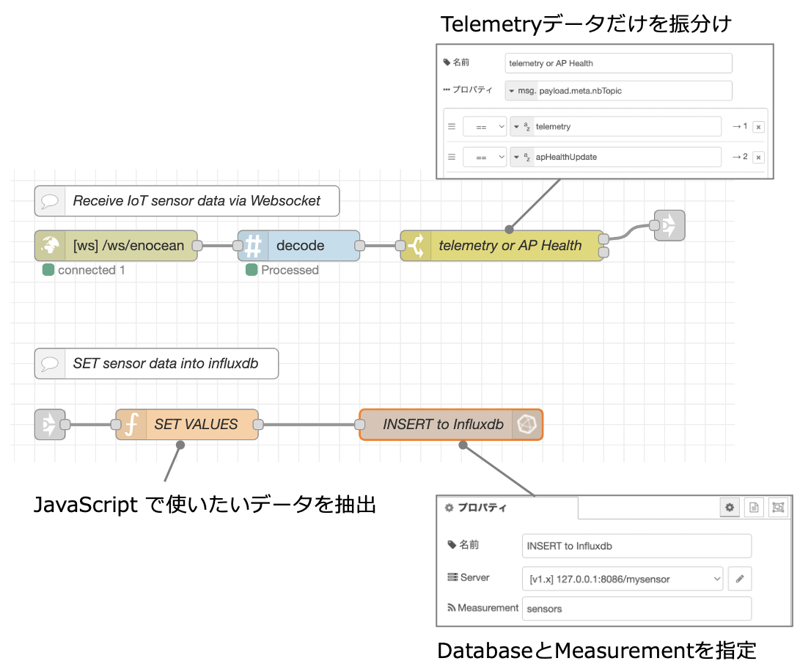Viewport: 811px width, 672px height.
Task: Click the pencil edit server button
Action: click(740, 579)
